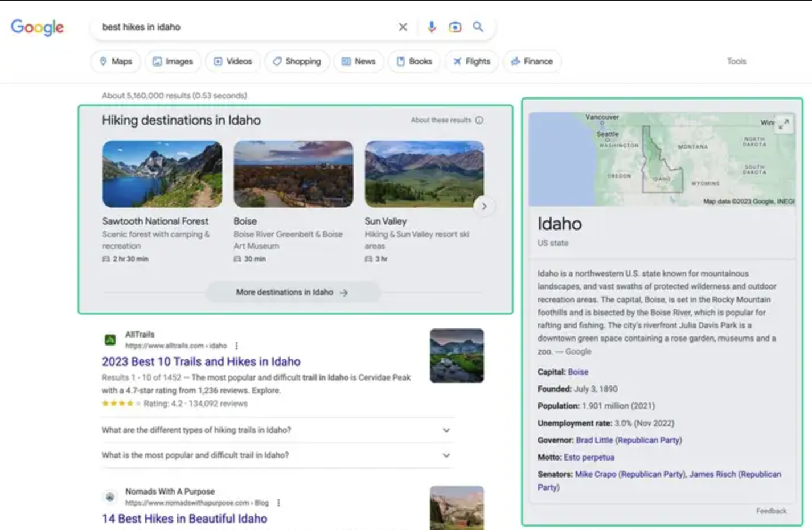Image resolution: width=812 pixels, height=530 pixels.
Task: Click the AllTrails favicon icon
Action: click(x=110, y=340)
